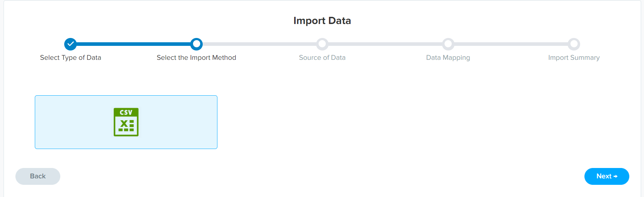Click the blue completed progress bar segment
This screenshot has width=644, height=197.
click(133, 44)
